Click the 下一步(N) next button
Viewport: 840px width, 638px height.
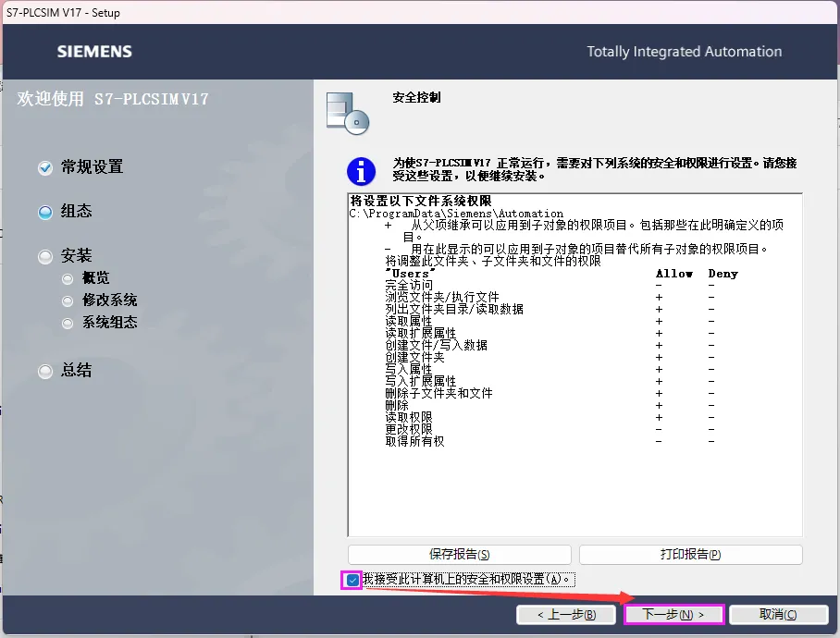pyautogui.click(x=673, y=615)
